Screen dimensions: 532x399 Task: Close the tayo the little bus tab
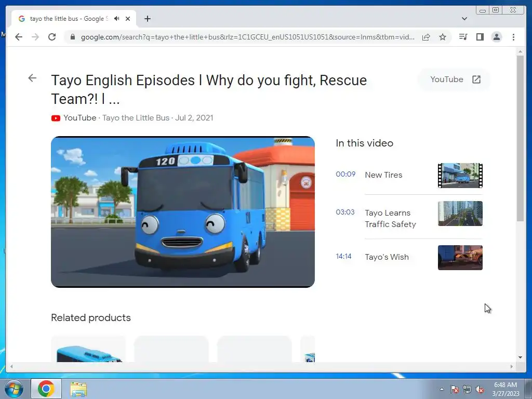tap(128, 19)
